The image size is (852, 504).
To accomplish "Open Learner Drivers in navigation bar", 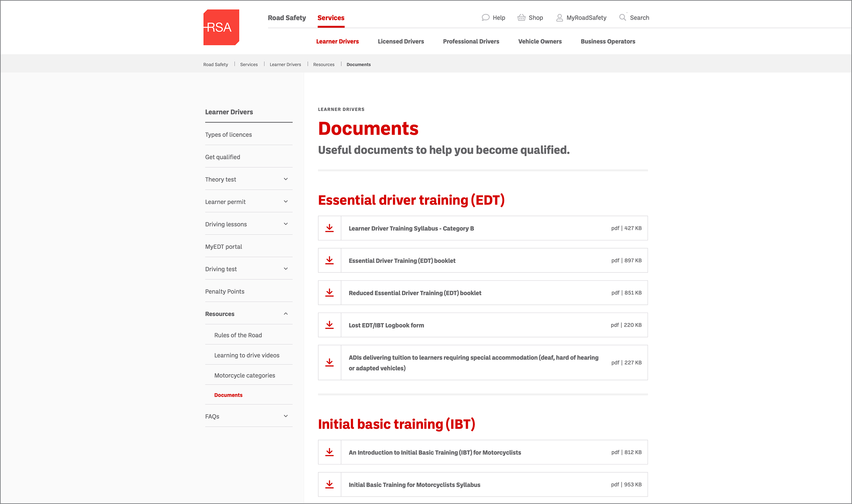I will pyautogui.click(x=337, y=41).
